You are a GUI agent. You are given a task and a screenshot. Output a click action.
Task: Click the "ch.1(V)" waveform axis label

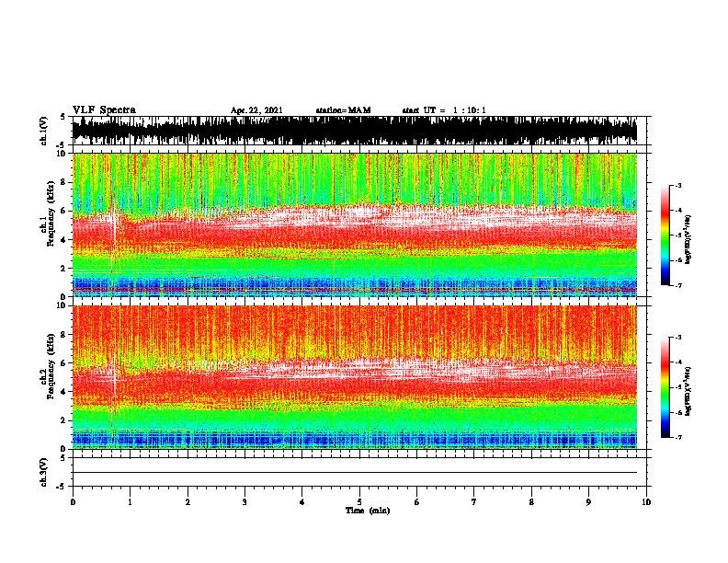pyautogui.click(x=44, y=131)
